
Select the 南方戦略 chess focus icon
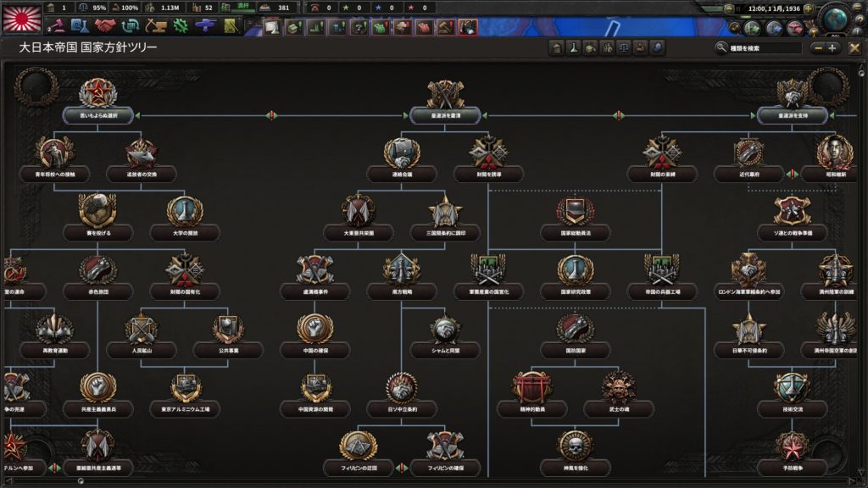pyautogui.click(x=402, y=269)
